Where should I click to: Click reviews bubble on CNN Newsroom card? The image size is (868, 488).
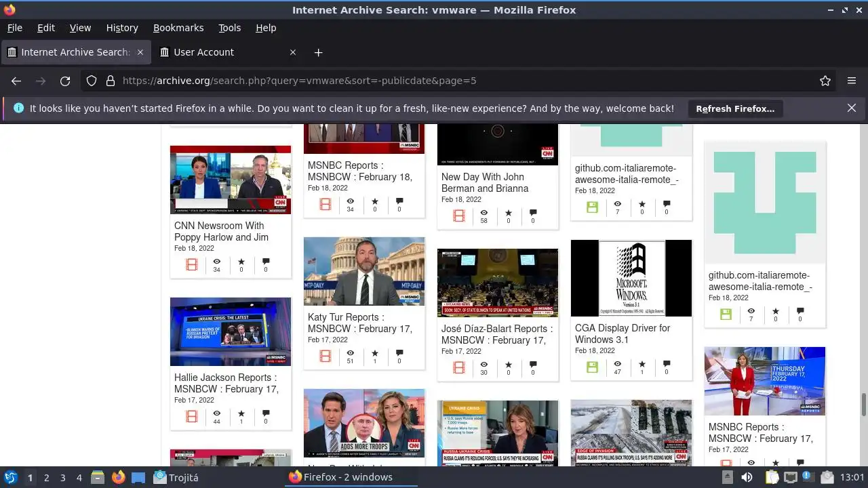[266, 261]
